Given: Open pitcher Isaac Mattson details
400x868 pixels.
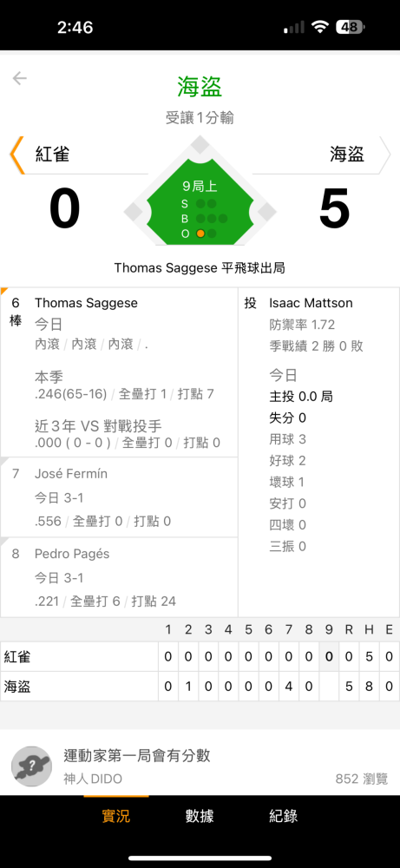Looking at the screenshot, I should tap(318, 452).
